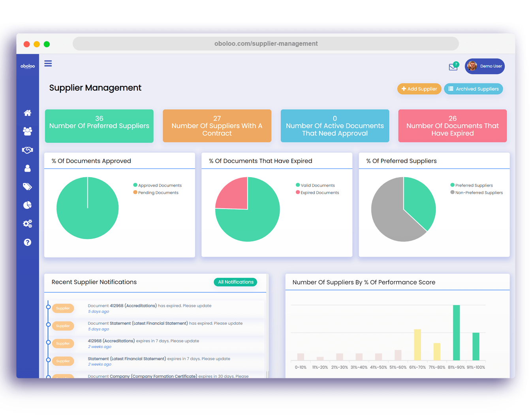The width and height of the screenshot is (532, 415).
Task: Select the supplier handshake icon
Action: [27, 150]
